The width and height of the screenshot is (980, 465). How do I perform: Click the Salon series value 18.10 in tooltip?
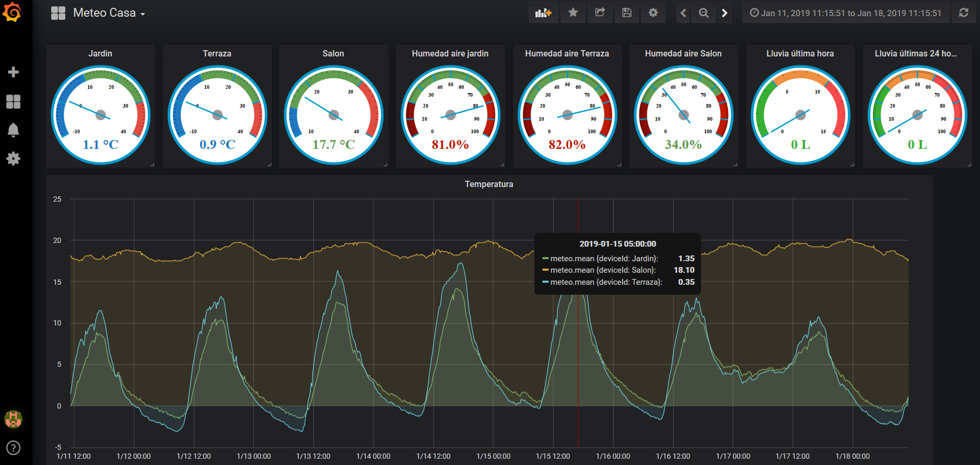[x=684, y=270]
